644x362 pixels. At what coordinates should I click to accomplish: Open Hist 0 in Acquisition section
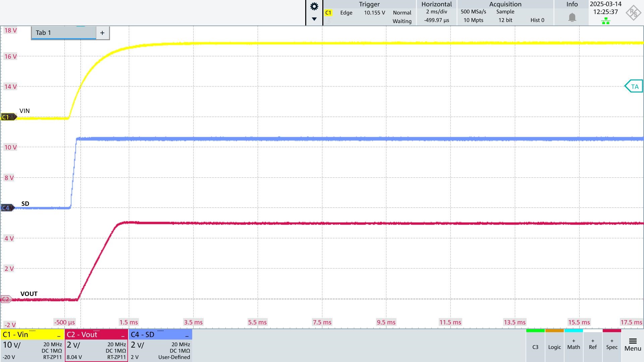click(x=537, y=20)
